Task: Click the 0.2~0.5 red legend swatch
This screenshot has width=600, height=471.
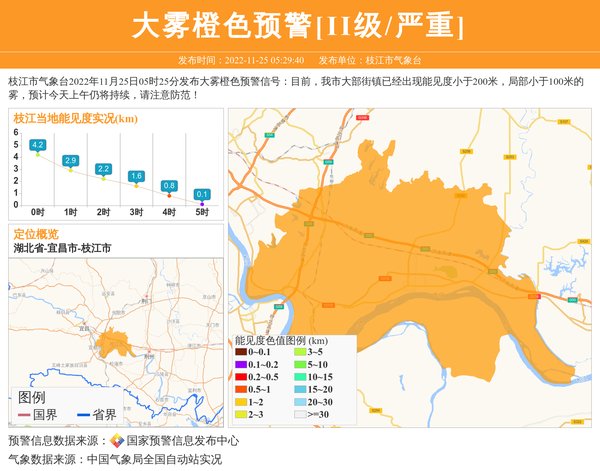Action: point(240,377)
